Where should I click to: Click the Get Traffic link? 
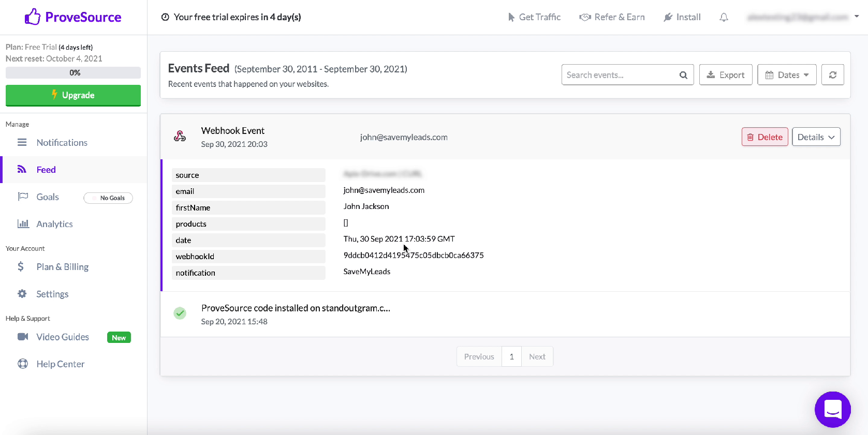tap(534, 17)
